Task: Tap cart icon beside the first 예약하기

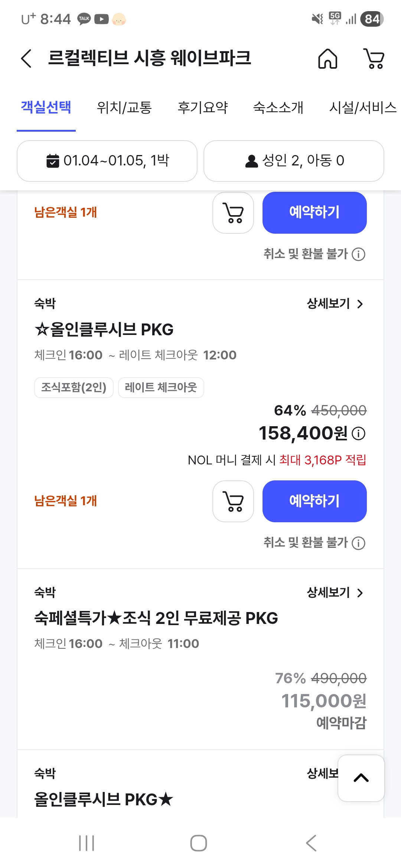Action: point(233,213)
